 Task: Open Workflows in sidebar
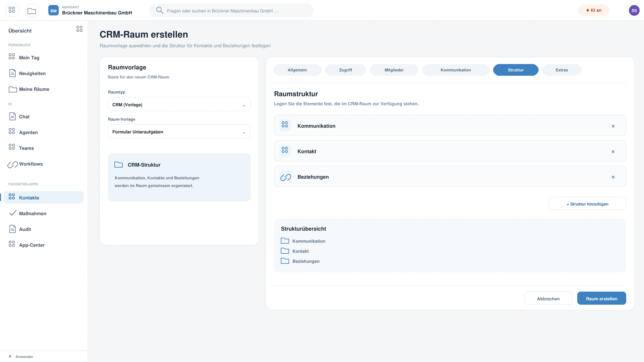coord(43,164)
